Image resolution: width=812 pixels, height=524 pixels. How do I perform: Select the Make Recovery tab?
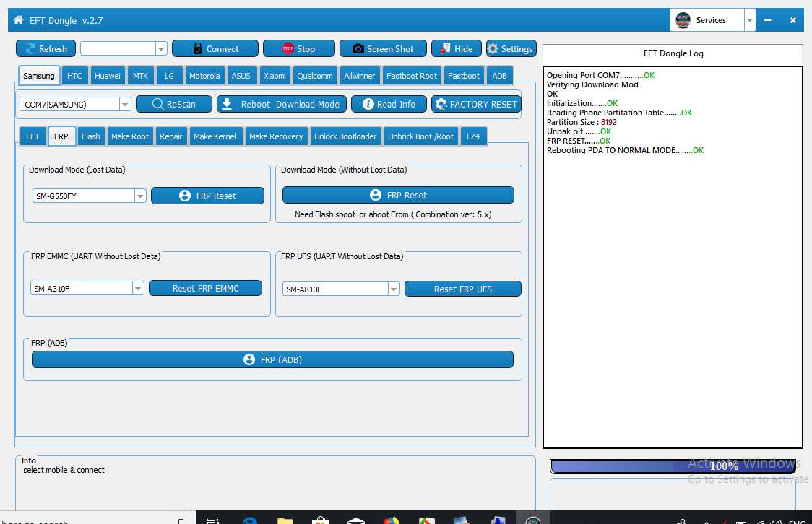(276, 136)
